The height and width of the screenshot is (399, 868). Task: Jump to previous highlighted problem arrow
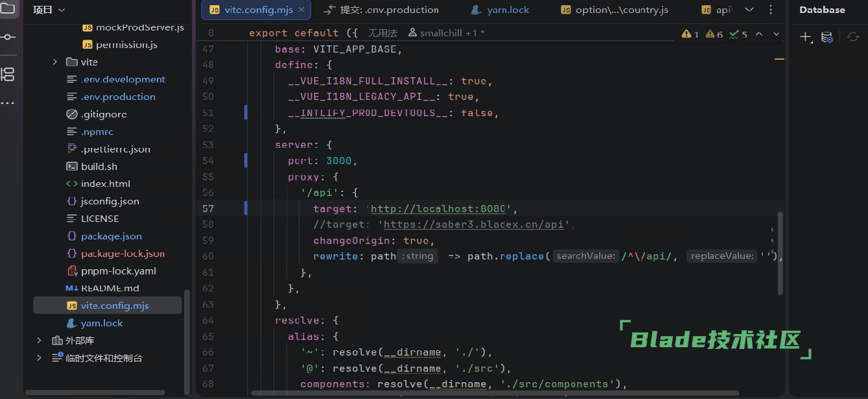tap(759, 34)
